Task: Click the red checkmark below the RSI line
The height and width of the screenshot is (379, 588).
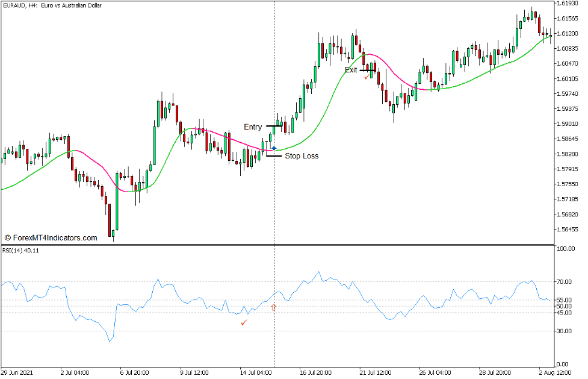Action: [244, 323]
